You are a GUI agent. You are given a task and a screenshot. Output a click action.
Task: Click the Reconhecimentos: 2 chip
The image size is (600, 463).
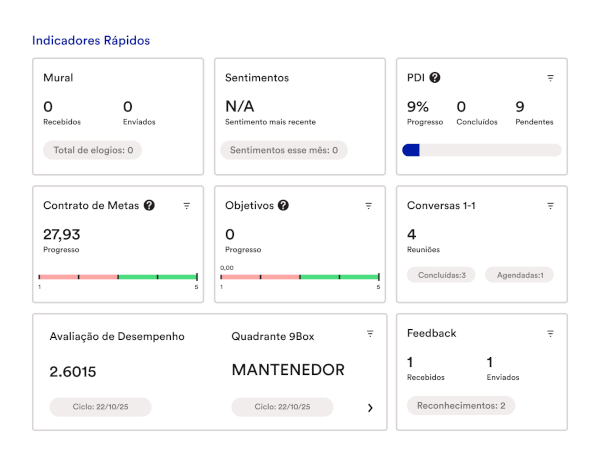click(x=461, y=406)
